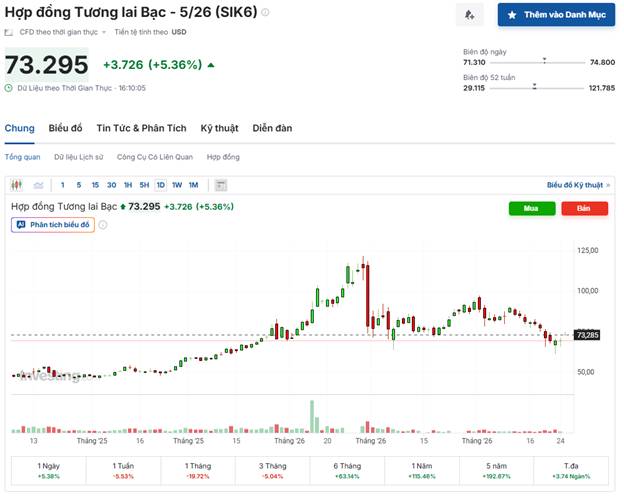Image resolution: width=624 pixels, height=500 pixels.
Task: Open the add price alert icon button
Action: coord(470,15)
